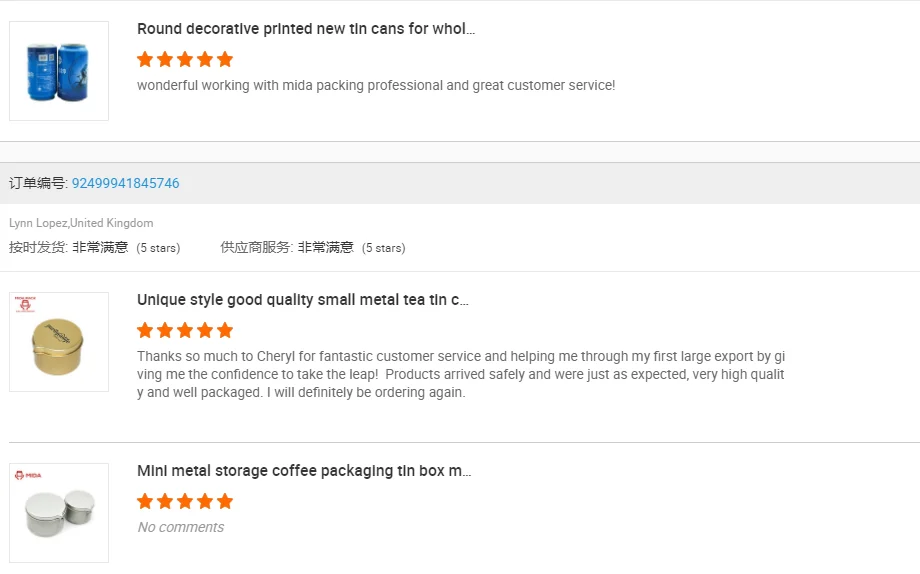Click the first star under Mini metal storage title

(145, 501)
